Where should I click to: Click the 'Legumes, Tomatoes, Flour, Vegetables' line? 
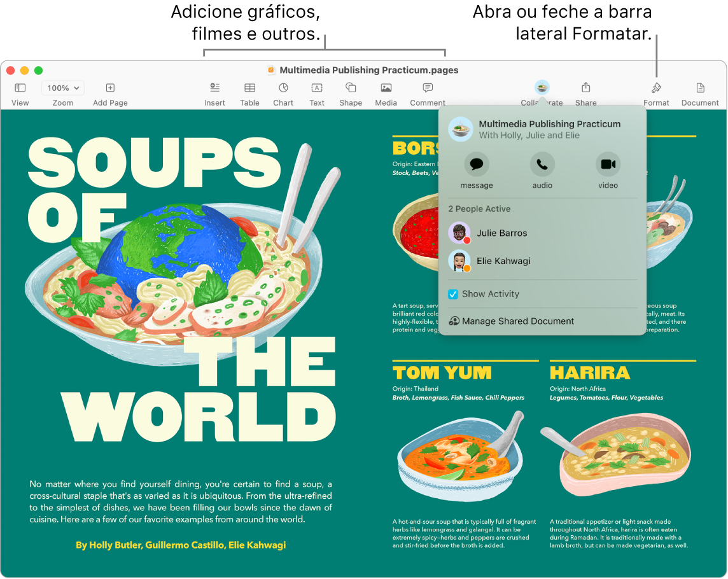coord(606,398)
